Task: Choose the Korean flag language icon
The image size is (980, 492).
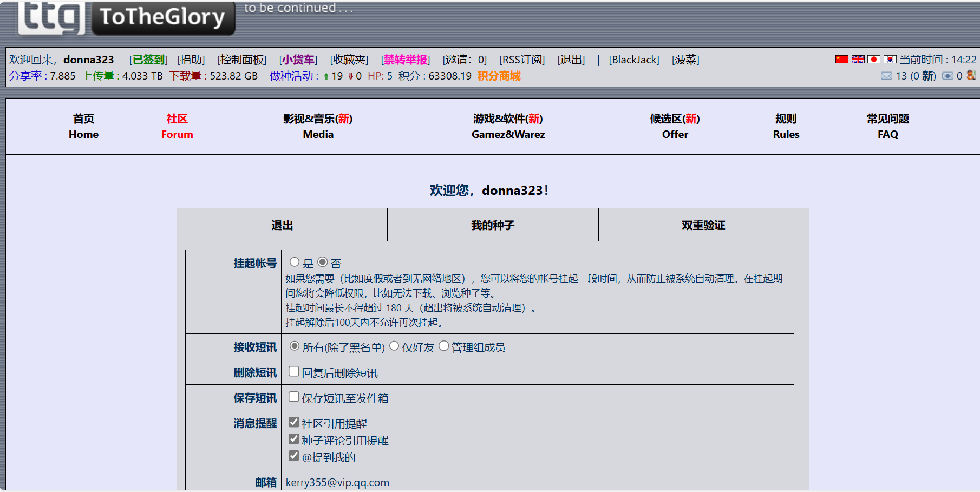Action: tap(890, 60)
